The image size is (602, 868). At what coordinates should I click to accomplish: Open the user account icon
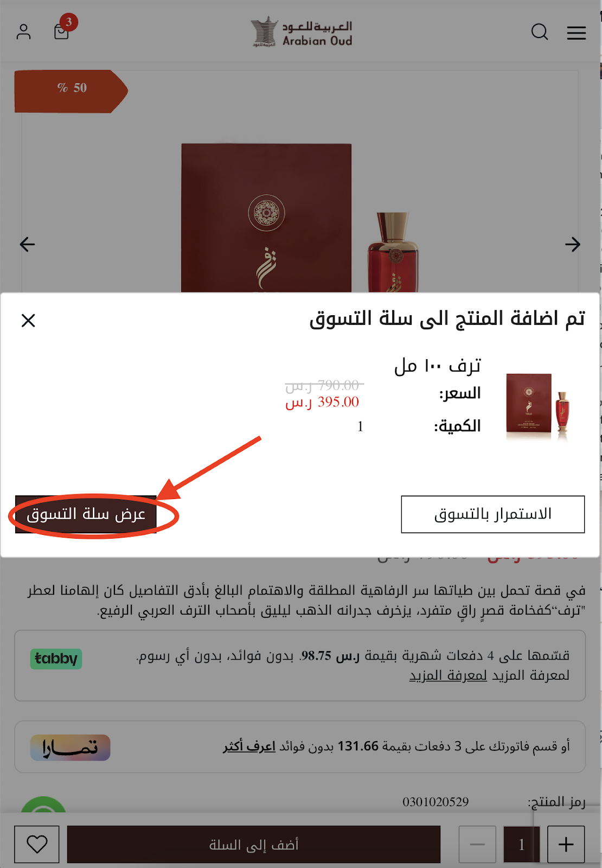pos(23,32)
